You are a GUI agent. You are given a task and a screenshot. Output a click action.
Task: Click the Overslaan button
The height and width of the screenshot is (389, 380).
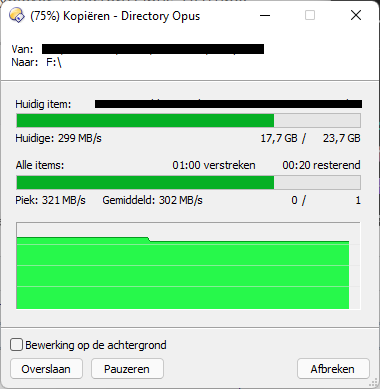click(46, 369)
